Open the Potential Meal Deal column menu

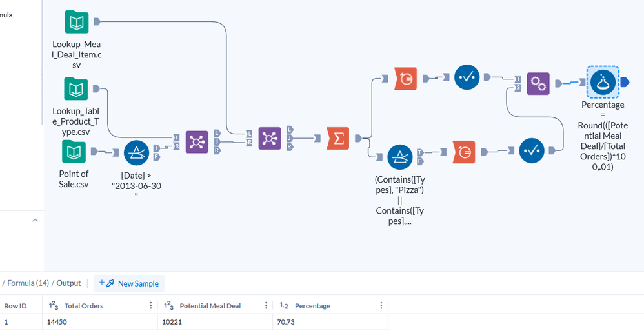265,306
